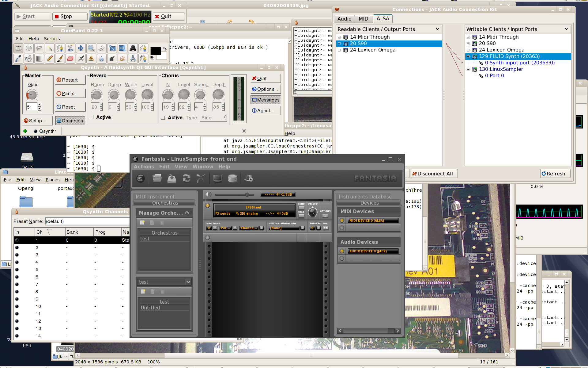
Task: Select the Magic Wand tool in CinePaint
Action: [x=49, y=48]
